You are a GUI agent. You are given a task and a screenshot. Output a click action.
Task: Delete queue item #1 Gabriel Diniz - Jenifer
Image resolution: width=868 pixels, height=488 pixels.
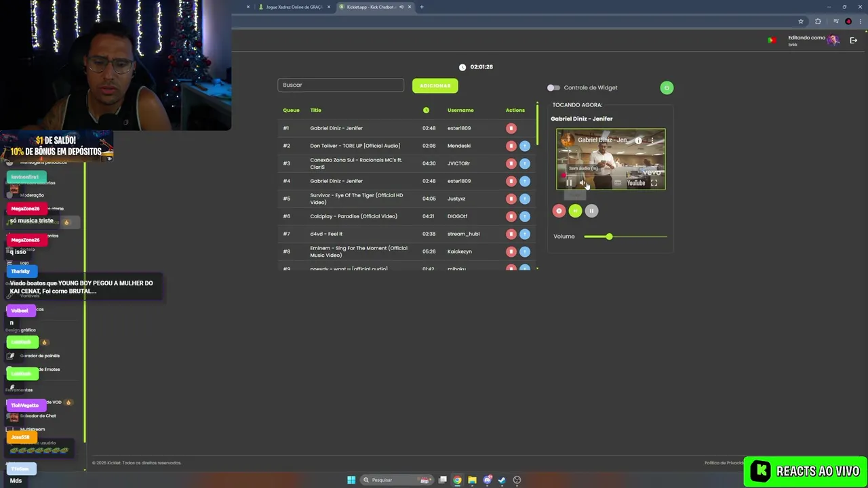tap(511, 128)
